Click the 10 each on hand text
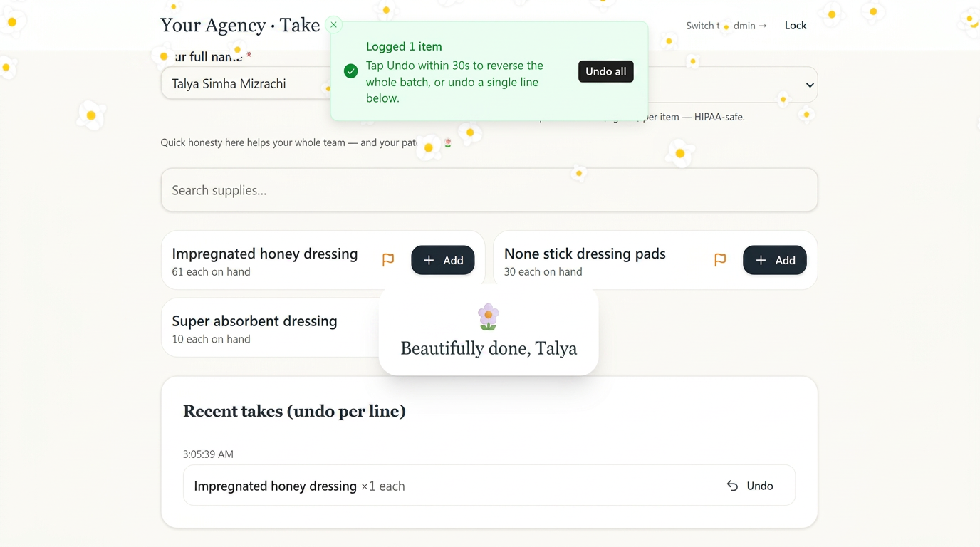 (211, 339)
